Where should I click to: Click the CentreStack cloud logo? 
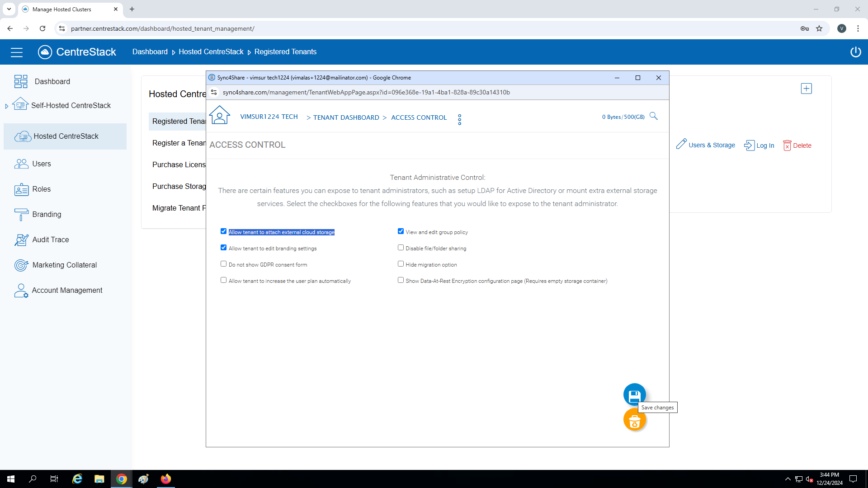pos(45,52)
